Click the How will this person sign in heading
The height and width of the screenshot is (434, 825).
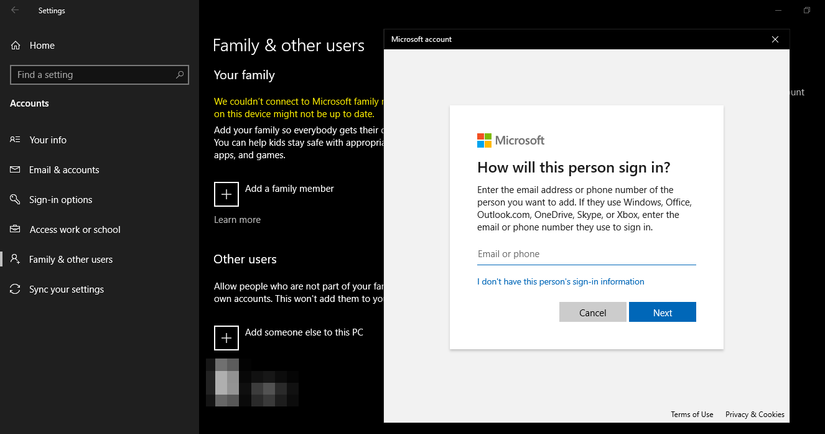click(x=574, y=167)
